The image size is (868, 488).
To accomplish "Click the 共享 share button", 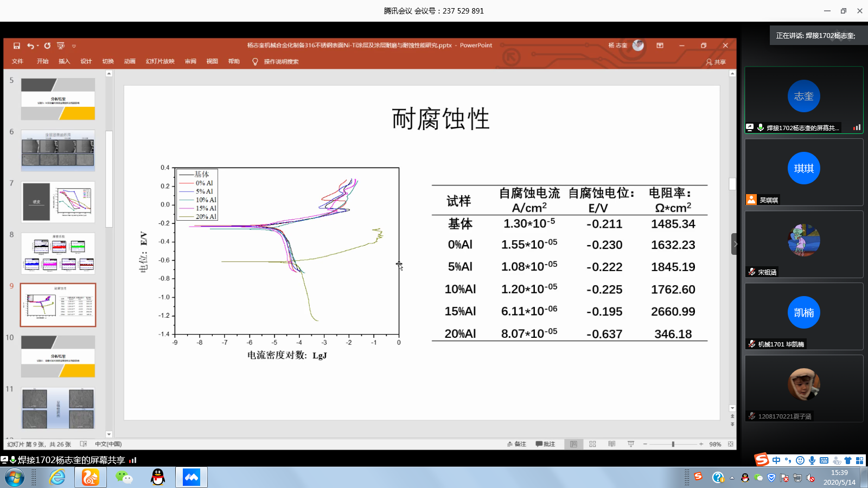I will [716, 62].
